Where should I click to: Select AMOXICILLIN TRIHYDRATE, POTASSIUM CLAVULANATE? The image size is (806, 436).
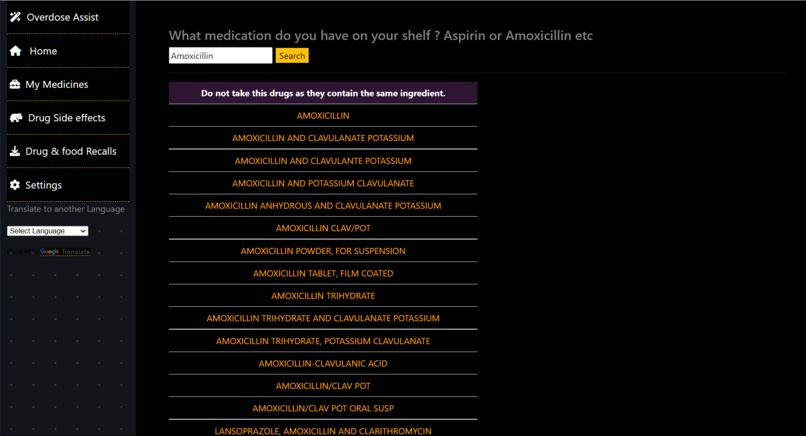(x=323, y=341)
